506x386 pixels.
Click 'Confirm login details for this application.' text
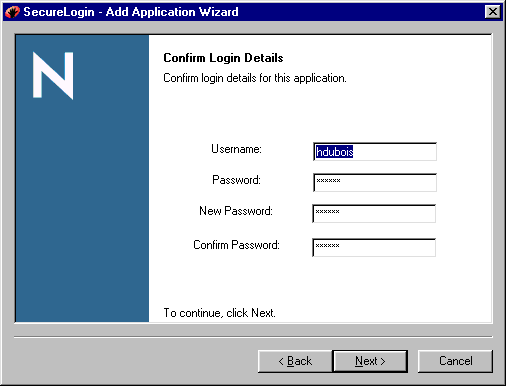coord(255,78)
